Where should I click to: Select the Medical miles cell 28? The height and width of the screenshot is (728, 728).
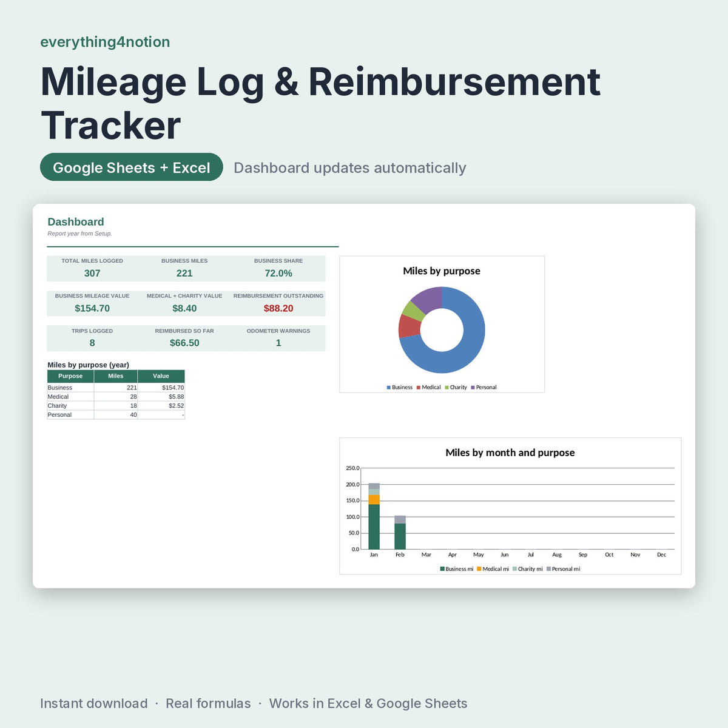pos(116,397)
